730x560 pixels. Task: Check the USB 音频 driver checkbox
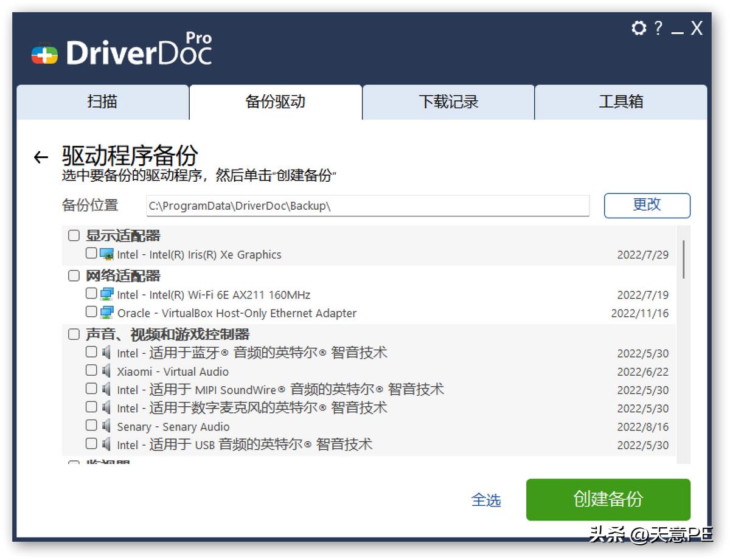[x=91, y=443]
